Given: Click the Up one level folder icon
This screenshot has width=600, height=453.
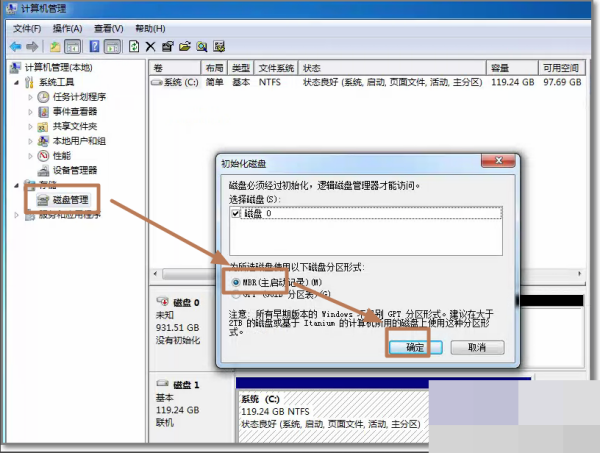Looking at the screenshot, I should (x=55, y=47).
